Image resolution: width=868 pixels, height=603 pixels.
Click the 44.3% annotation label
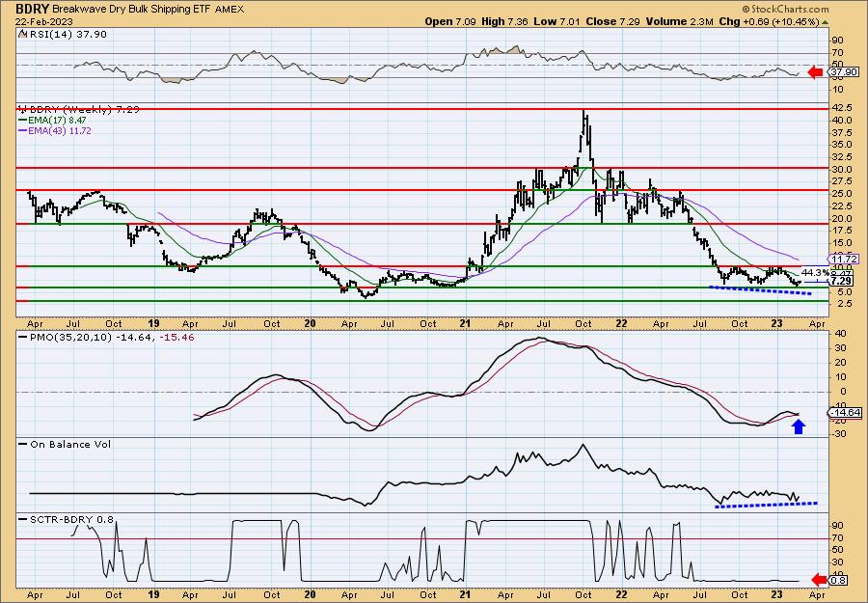(x=815, y=273)
